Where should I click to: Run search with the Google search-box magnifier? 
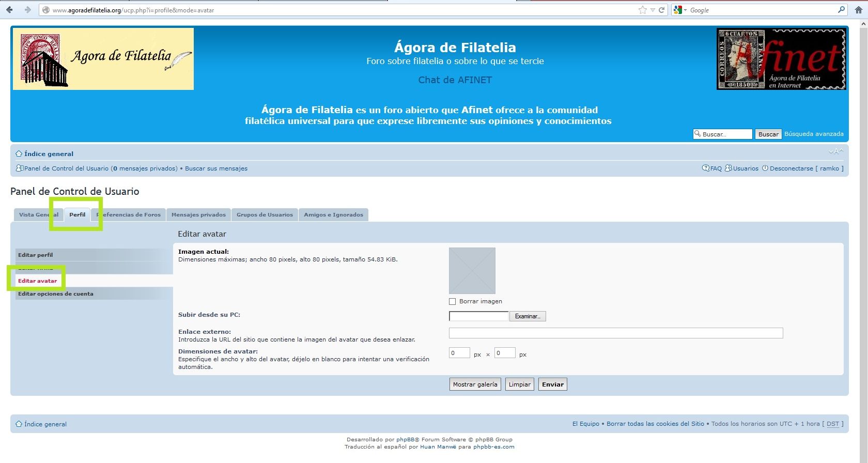tap(841, 10)
